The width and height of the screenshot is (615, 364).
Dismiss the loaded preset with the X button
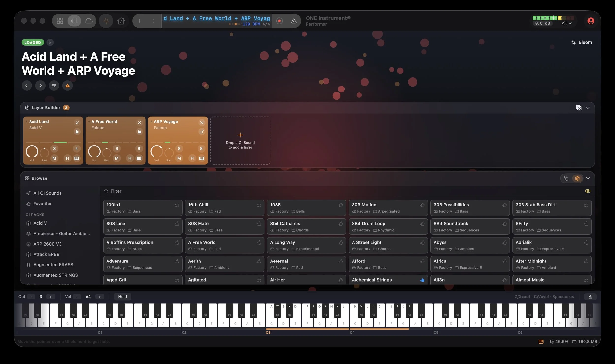50,42
